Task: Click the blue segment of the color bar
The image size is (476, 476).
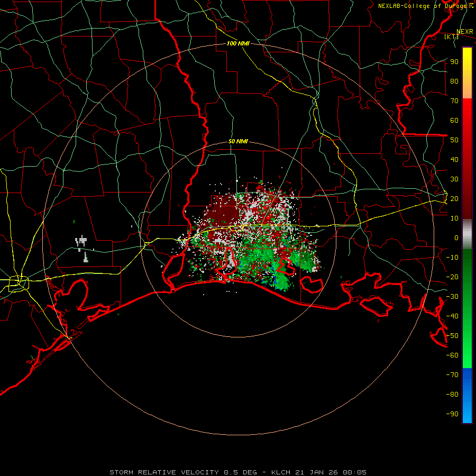Action: tap(467, 396)
